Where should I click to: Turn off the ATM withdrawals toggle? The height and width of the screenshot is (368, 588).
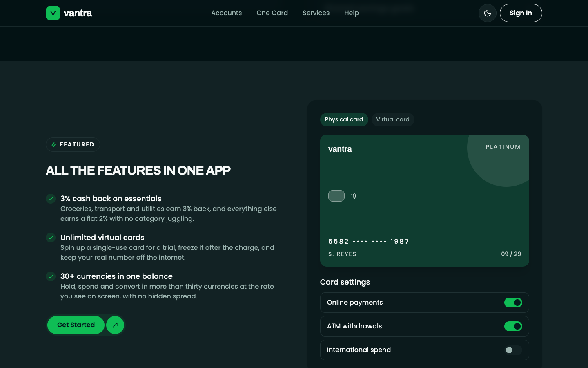(513, 326)
